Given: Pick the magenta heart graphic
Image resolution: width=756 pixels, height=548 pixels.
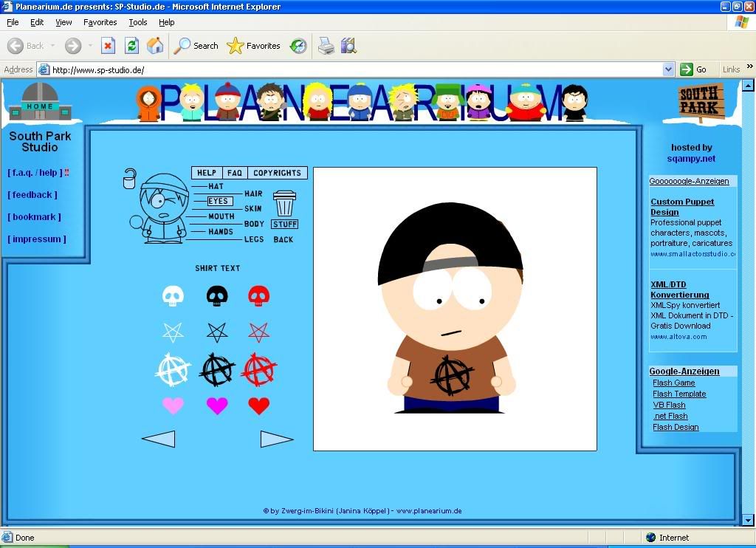Looking at the screenshot, I should [x=217, y=405].
